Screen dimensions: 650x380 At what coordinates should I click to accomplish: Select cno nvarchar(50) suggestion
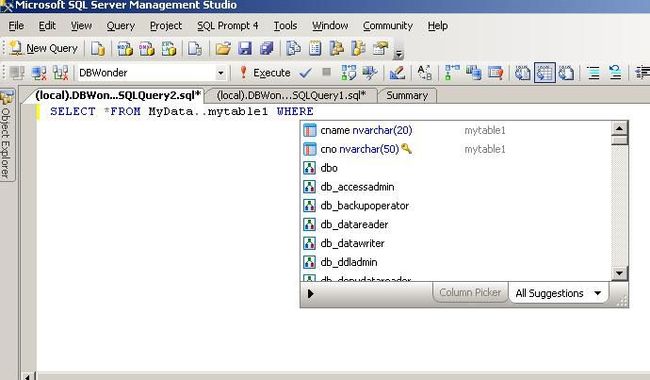pyautogui.click(x=455, y=149)
